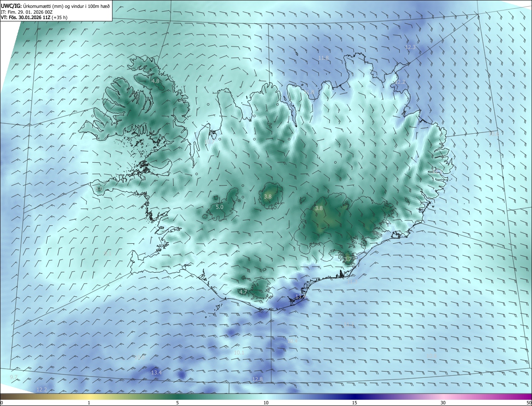The image size is (532, 406).
Task: Click the 5 tick label of the color scale
Action: [177, 403]
